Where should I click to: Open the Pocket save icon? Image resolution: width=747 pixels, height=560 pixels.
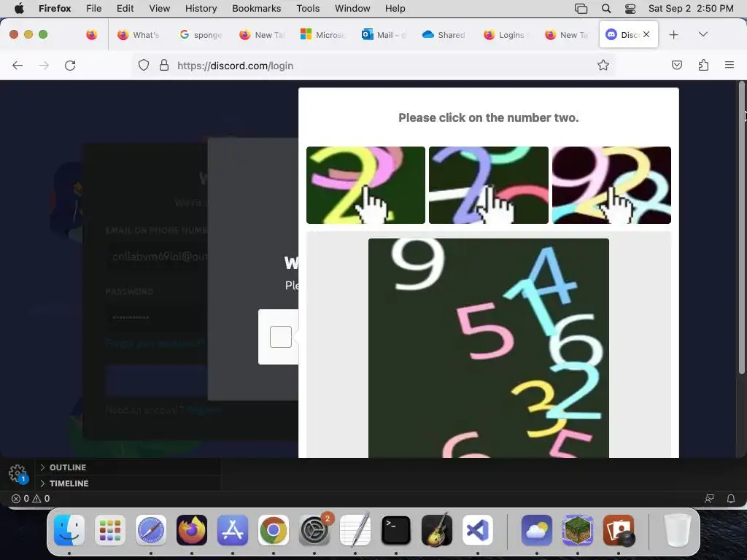click(676, 65)
